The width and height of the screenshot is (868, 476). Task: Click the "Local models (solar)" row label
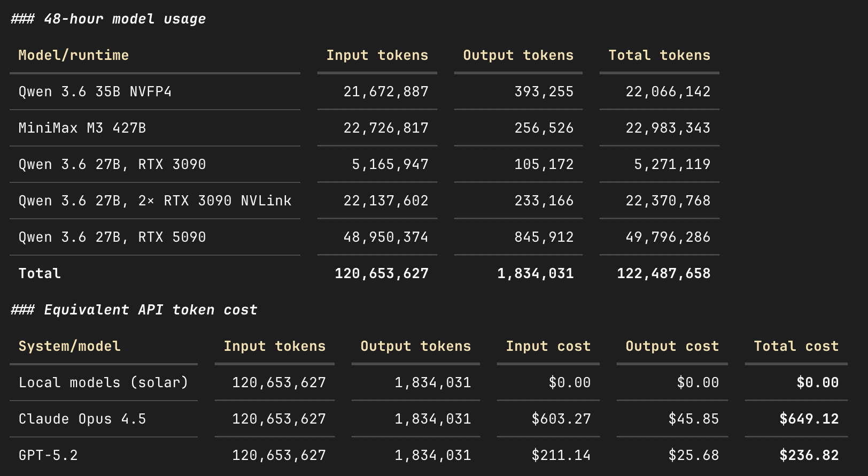click(104, 382)
